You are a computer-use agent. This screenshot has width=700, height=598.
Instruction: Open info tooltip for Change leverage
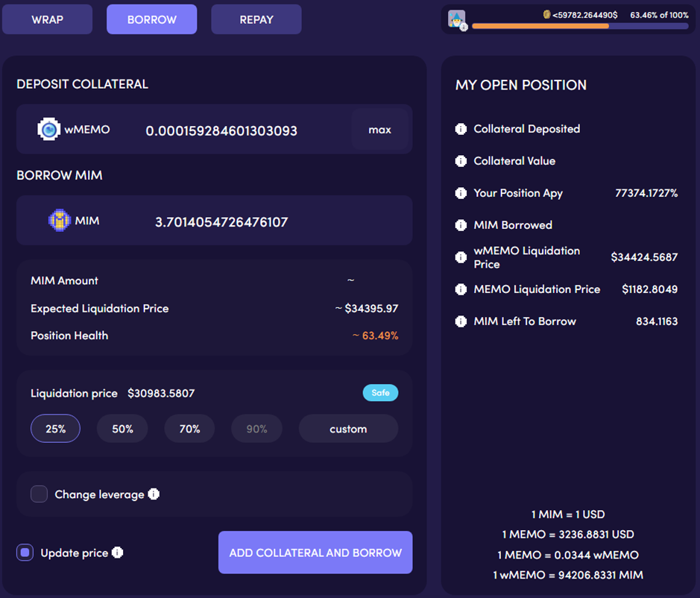(154, 494)
